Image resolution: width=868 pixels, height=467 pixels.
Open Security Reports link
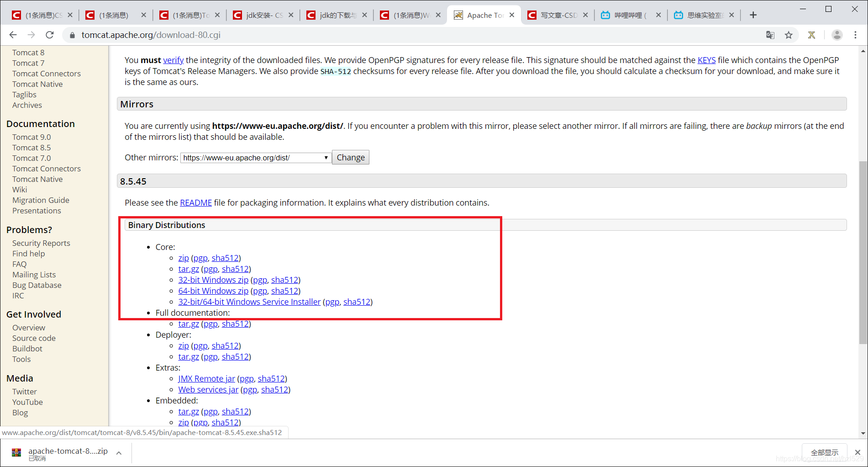click(x=41, y=243)
